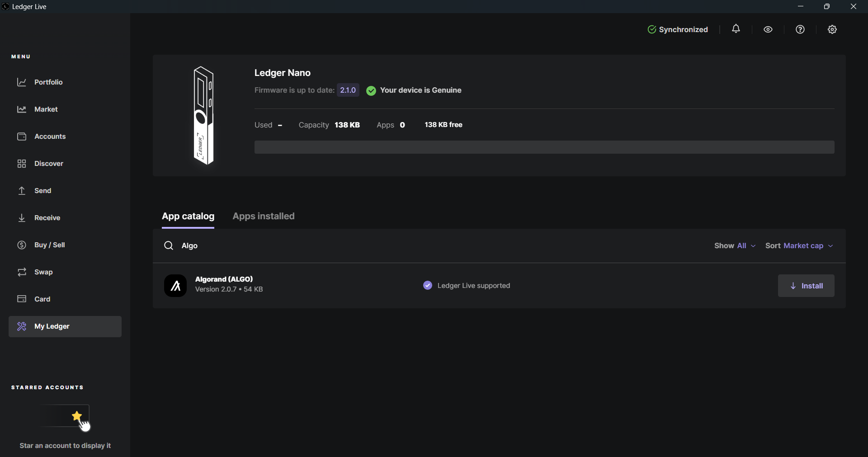Select the App catalog tab
The image size is (868, 457).
(x=188, y=217)
